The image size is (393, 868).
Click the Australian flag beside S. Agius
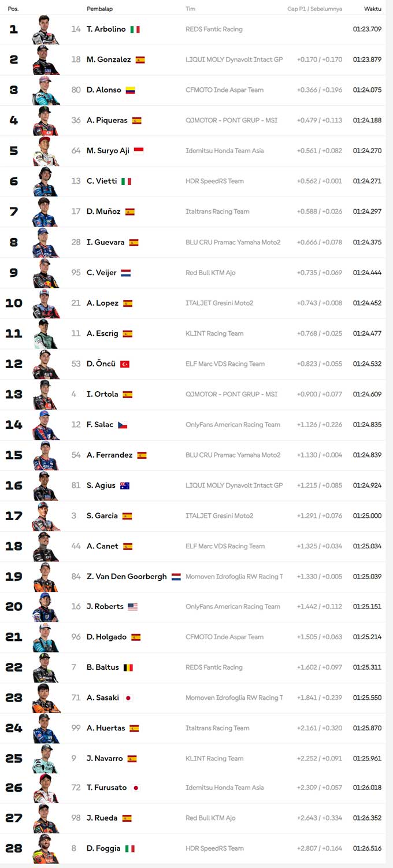(x=125, y=485)
